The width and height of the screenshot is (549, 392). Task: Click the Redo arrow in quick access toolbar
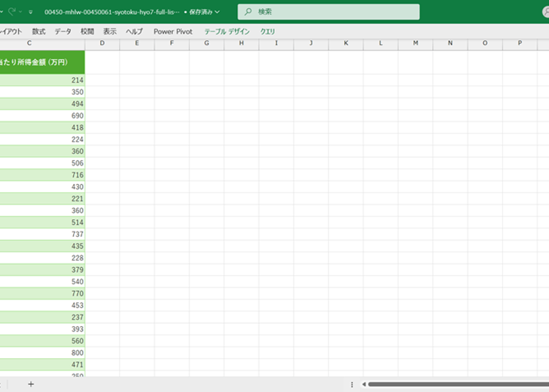12,11
